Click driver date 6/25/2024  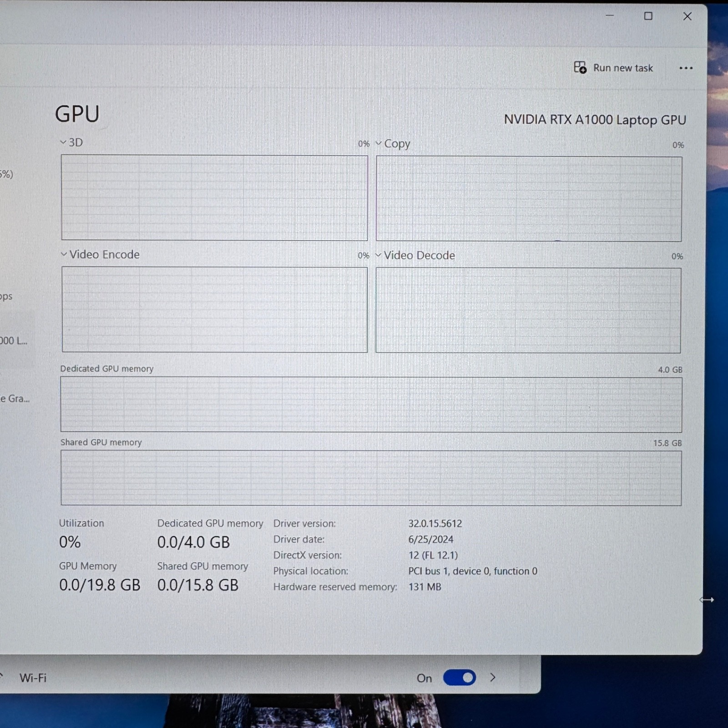click(x=431, y=540)
